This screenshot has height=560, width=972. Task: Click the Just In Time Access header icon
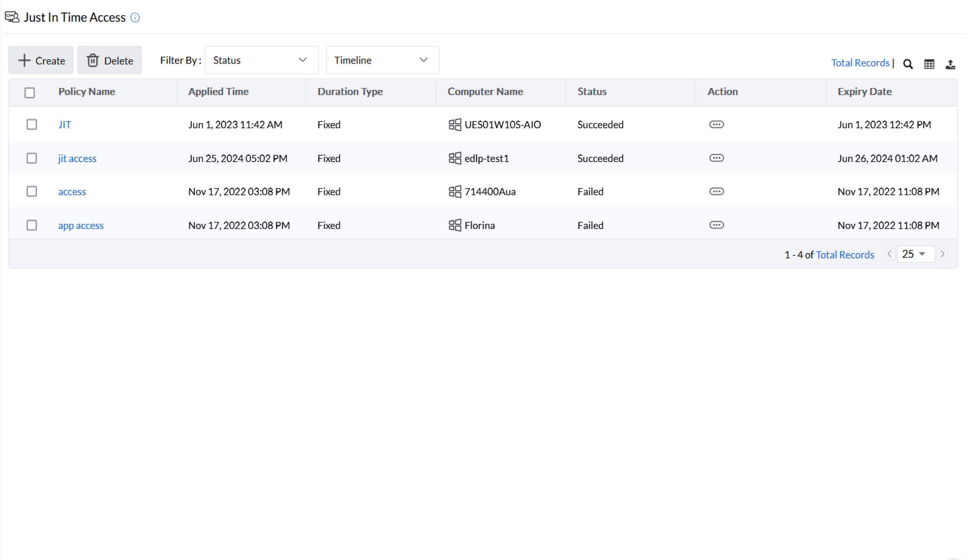(12, 17)
